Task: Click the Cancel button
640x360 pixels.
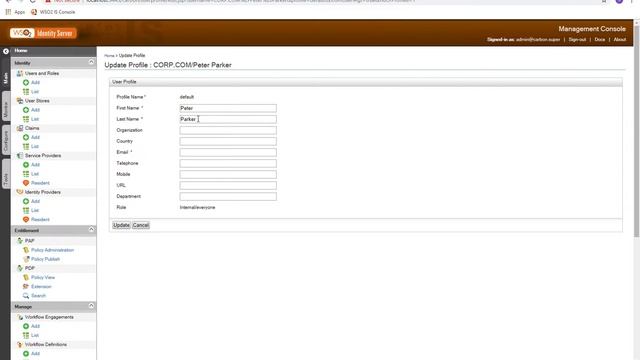Action: tap(141, 225)
